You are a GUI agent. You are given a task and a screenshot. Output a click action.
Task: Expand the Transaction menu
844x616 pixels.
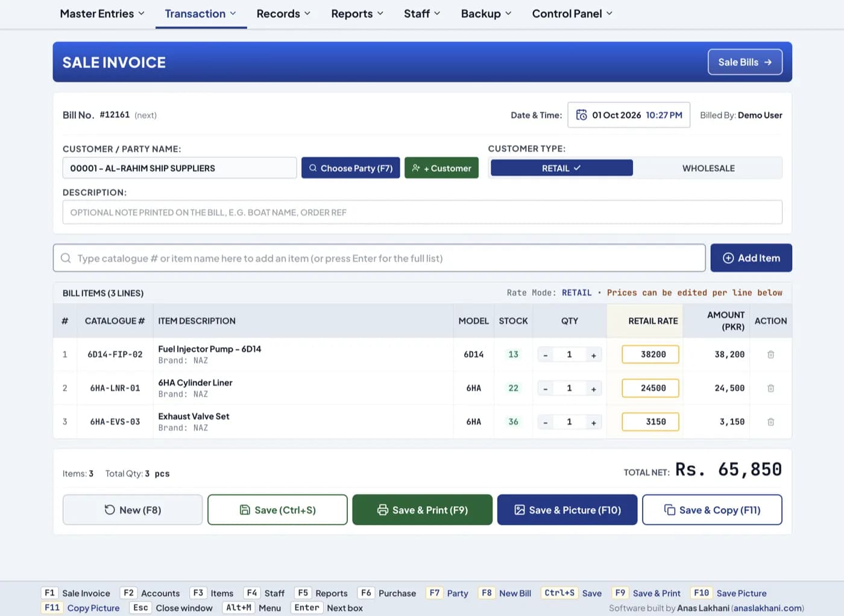[x=201, y=14]
